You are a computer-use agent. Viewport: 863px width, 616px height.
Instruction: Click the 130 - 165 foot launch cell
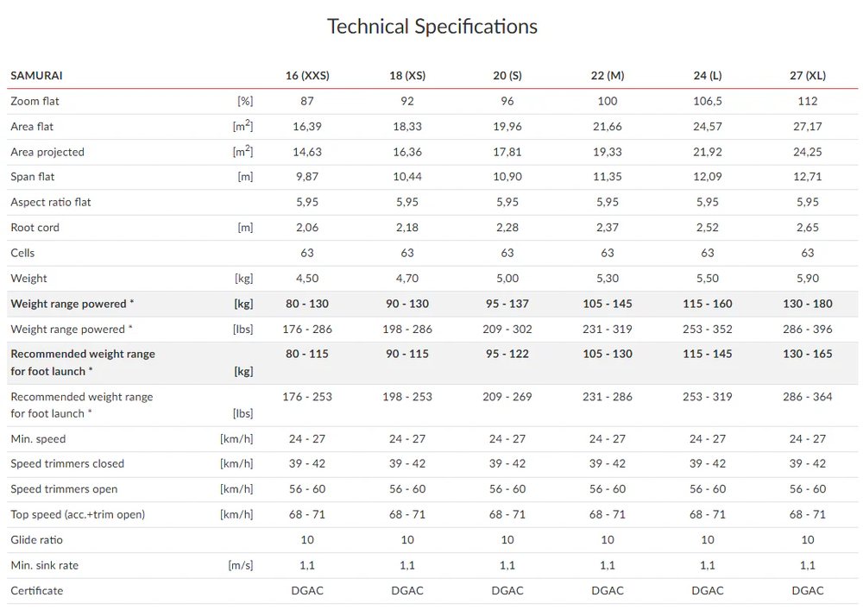point(808,354)
